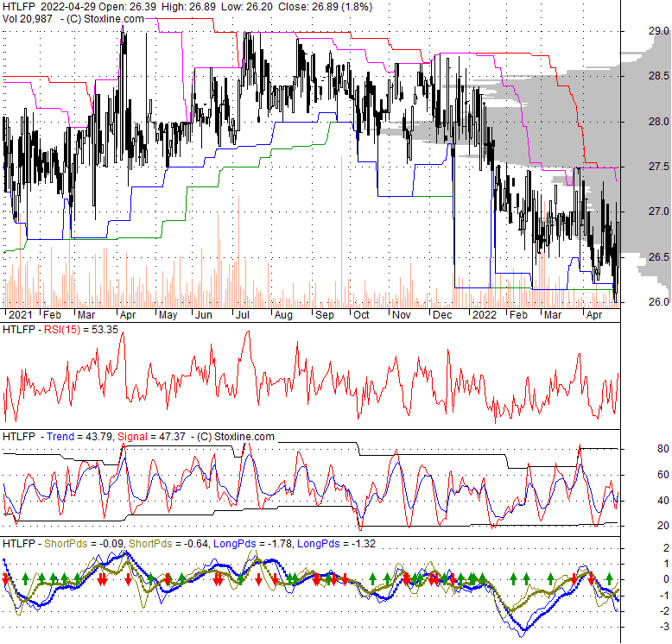The height and width of the screenshot is (644, 672).
Task: Click the Aug label on the time axis
Action: 283,315
